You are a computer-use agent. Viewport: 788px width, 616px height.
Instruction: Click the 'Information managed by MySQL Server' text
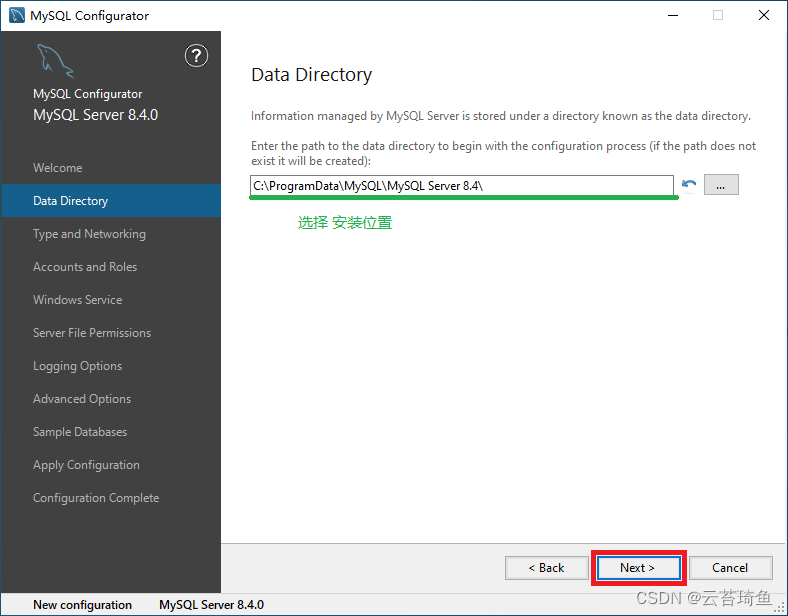pyautogui.click(x=501, y=116)
